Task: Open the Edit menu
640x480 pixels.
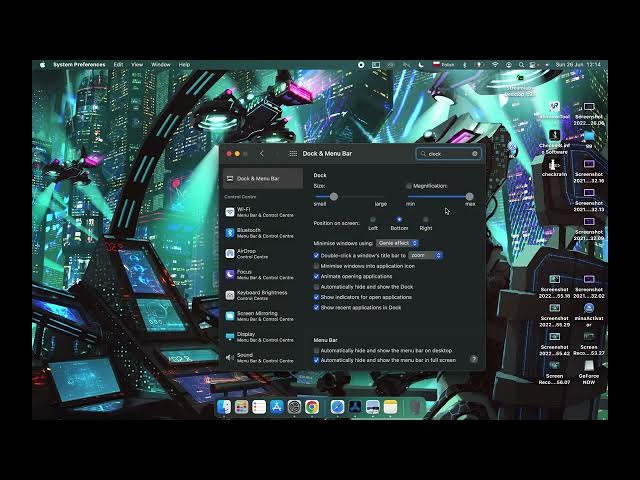Action: coord(118,64)
